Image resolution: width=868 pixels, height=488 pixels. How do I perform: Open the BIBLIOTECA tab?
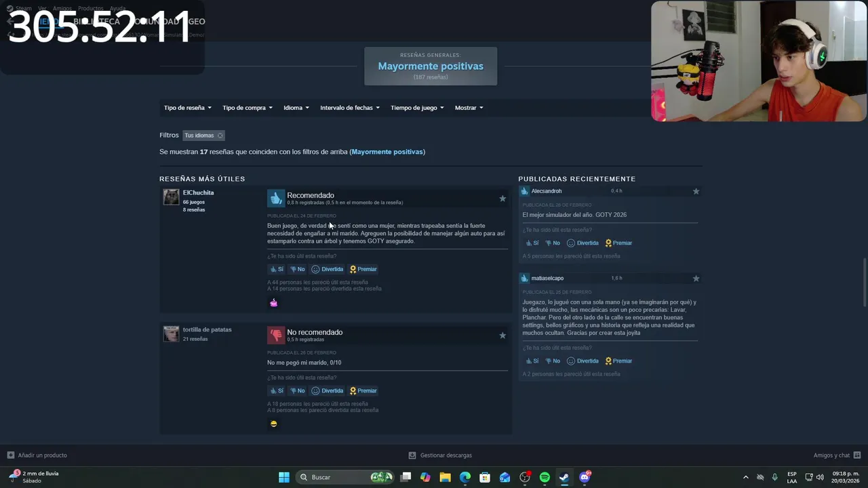point(96,21)
